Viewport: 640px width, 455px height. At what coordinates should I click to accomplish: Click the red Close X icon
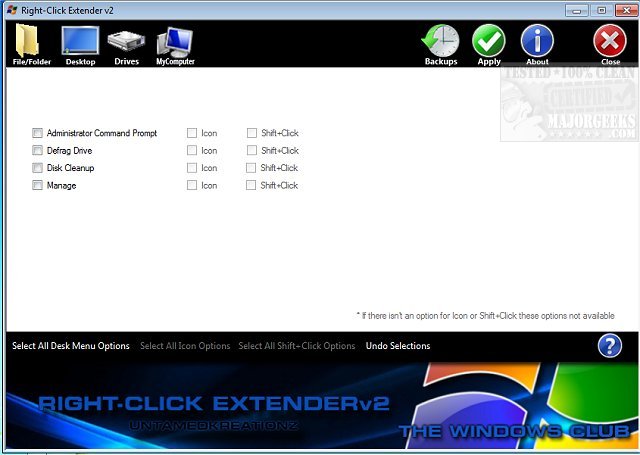[610, 45]
